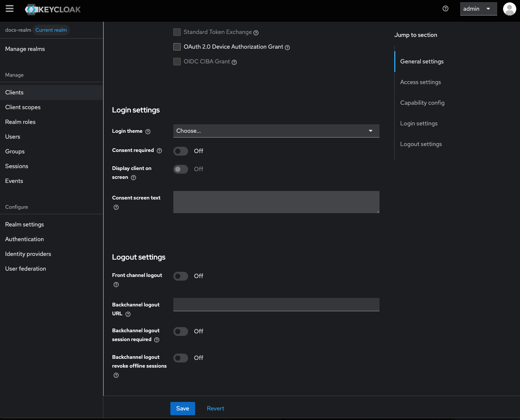520x420 pixels.
Task: Expand the admin user dropdown
Action: (478, 9)
